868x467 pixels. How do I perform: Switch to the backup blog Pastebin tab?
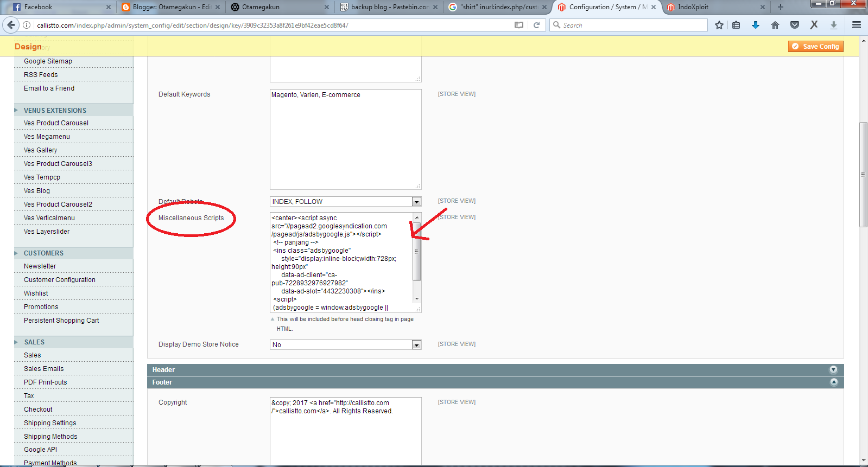(389, 7)
